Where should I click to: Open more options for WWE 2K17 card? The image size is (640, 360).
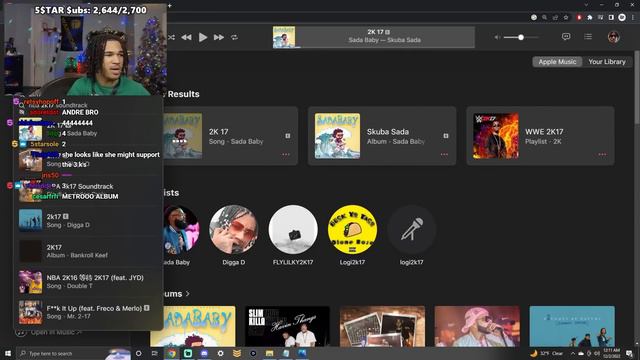point(602,154)
